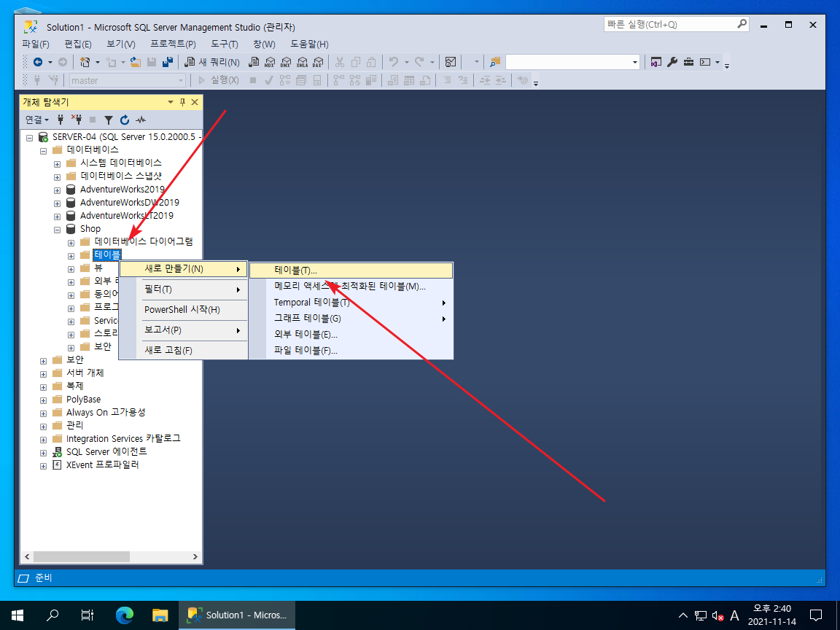This screenshot has width=840, height=630.
Task: Click the 빠른 실행 quick launch search box
Action: click(676, 24)
